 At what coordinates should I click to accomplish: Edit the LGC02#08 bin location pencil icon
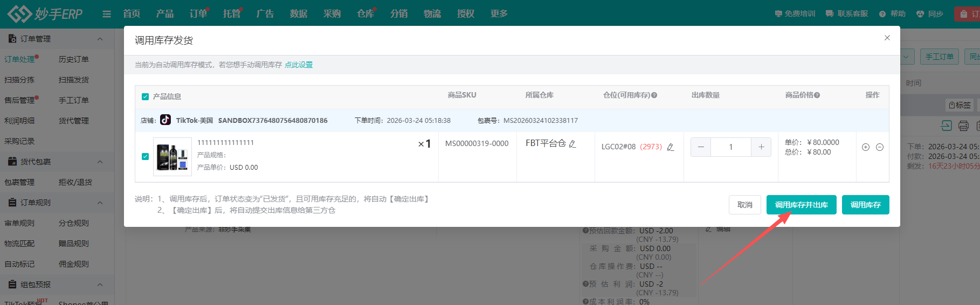pyautogui.click(x=671, y=147)
